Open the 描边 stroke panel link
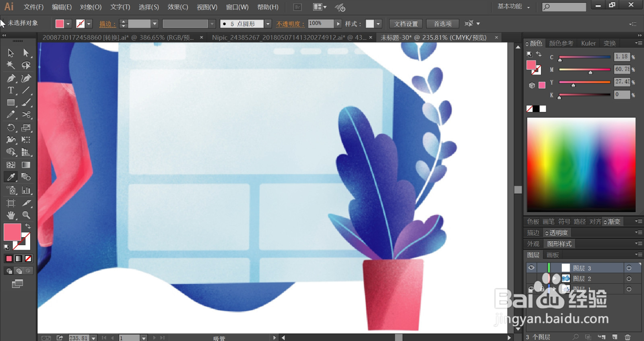The image size is (644, 341). (107, 24)
